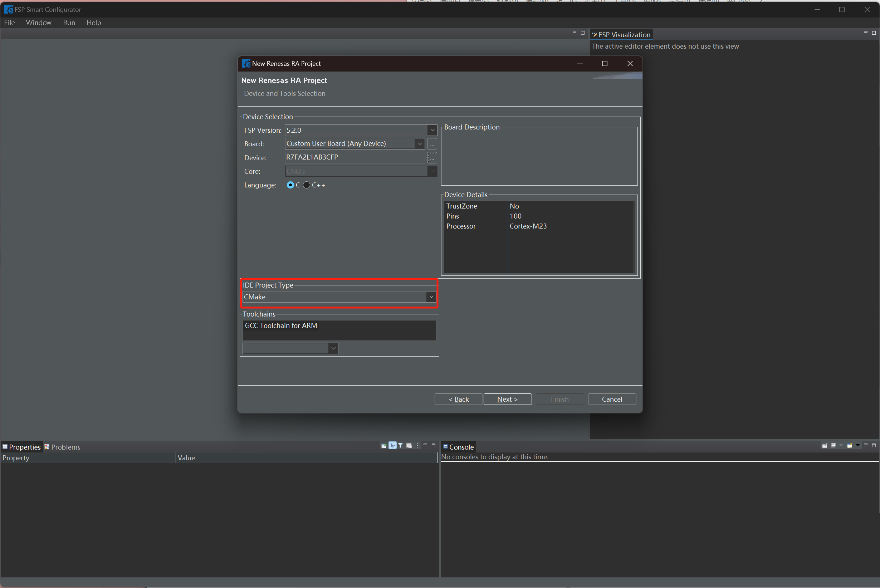The image size is (880, 588).
Task: Click the Value column header
Action: click(306, 458)
